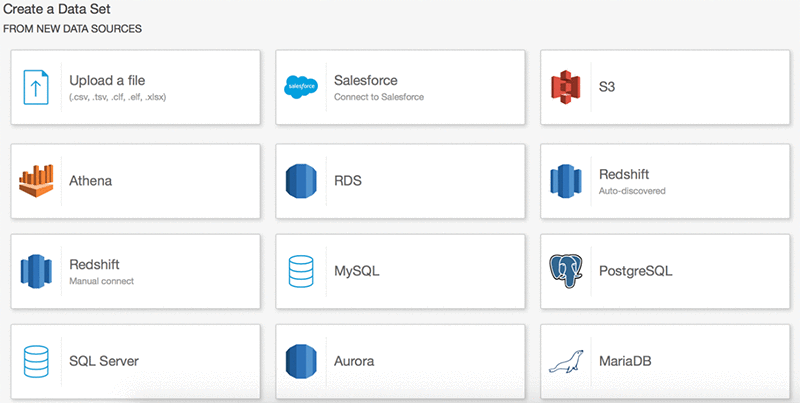
Task: Open the PostgreSQL data source label
Action: pos(636,271)
